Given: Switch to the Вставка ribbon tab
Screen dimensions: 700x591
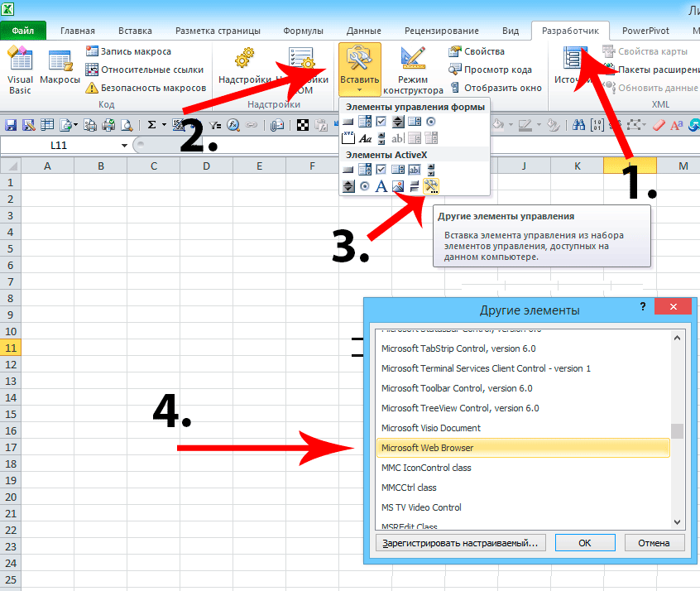Looking at the screenshot, I should tap(135, 31).
